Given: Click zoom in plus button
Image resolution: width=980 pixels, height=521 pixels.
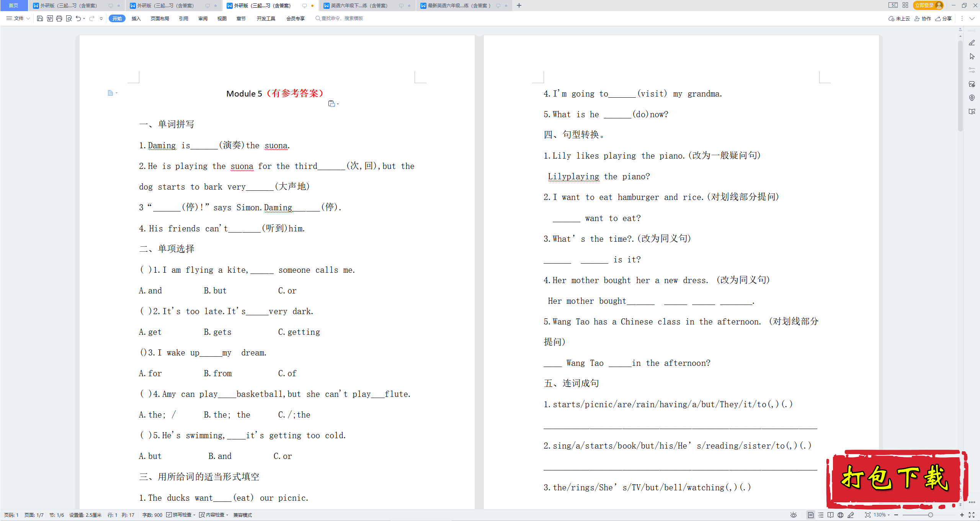Looking at the screenshot, I should 962,515.
